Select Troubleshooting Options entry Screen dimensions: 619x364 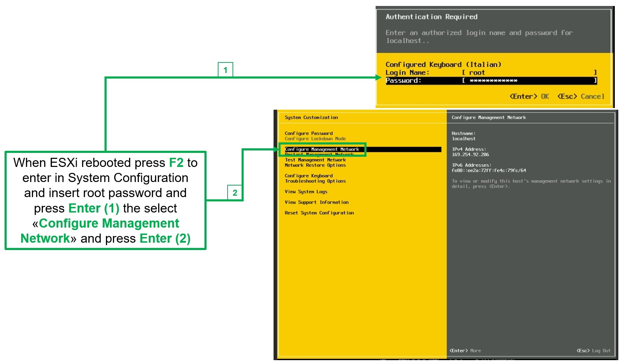[x=315, y=181]
